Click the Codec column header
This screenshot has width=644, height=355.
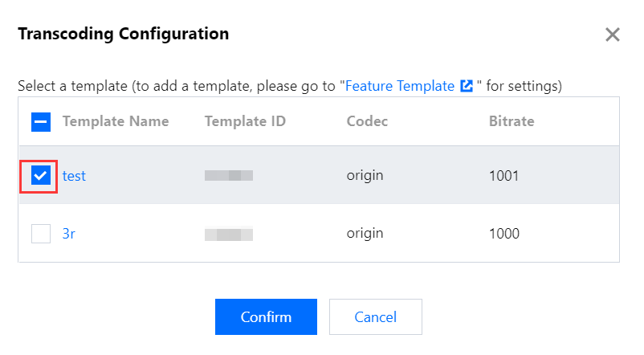point(367,122)
